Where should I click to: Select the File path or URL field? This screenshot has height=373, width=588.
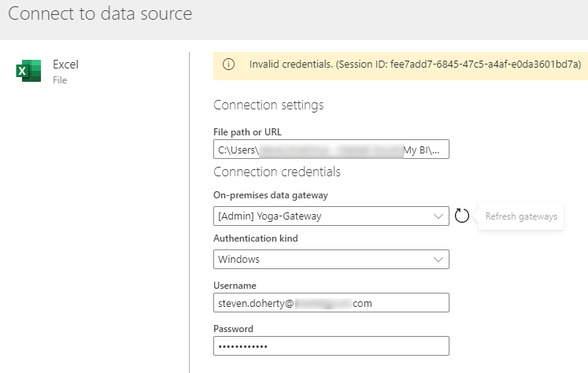[x=331, y=150]
